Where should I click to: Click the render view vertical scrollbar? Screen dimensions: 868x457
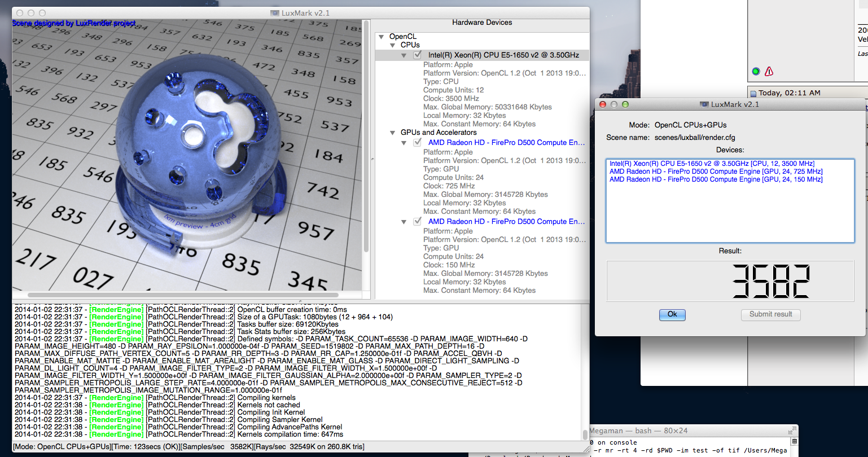[x=366, y=137]
